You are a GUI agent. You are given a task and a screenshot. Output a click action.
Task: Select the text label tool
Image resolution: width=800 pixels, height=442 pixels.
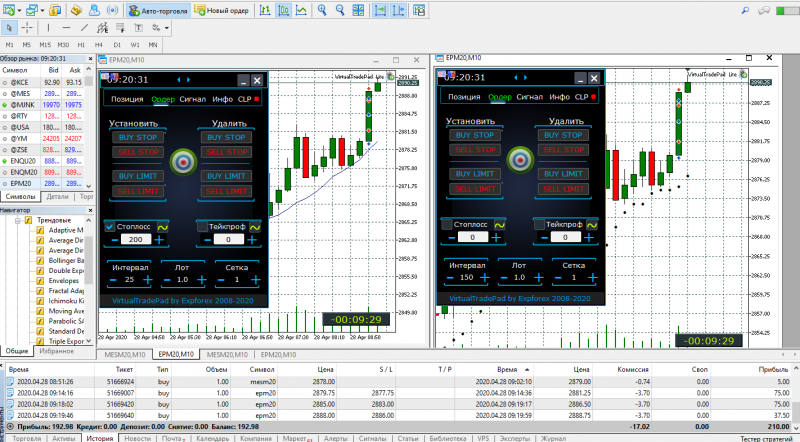[x=138, y=28]
